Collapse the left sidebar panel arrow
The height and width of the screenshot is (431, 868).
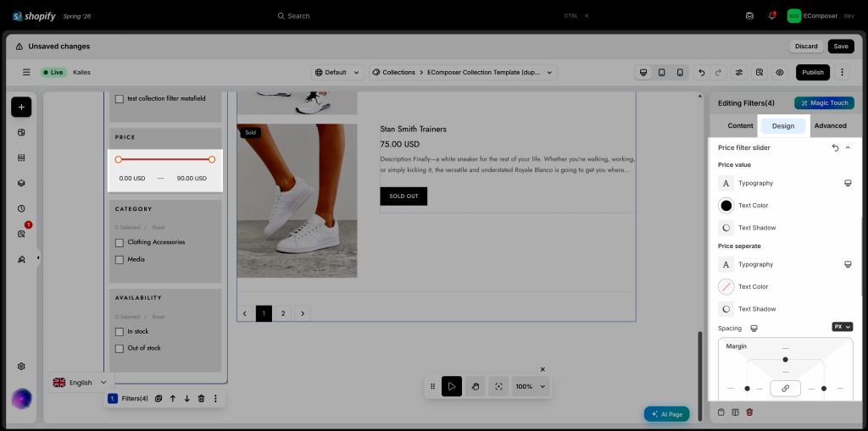(37, 257)
